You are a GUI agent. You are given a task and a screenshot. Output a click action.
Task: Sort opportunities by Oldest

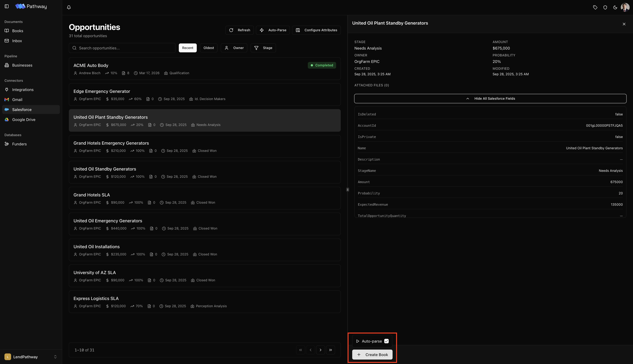point(209,48)
